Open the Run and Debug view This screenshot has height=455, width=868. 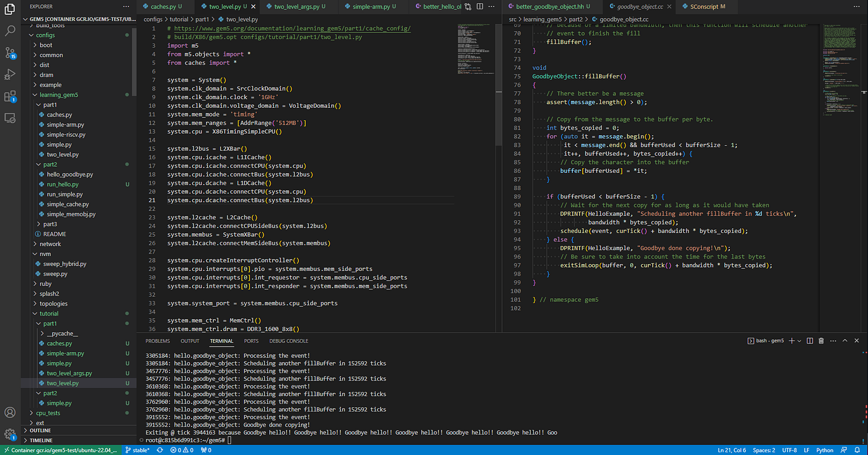(10, 74)
